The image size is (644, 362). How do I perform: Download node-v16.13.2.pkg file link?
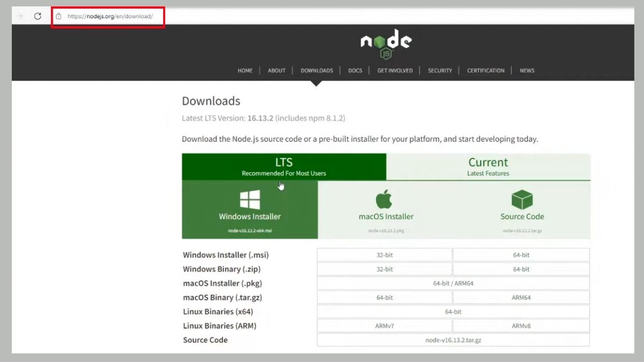pyautogui.click(x=386, y=231)
